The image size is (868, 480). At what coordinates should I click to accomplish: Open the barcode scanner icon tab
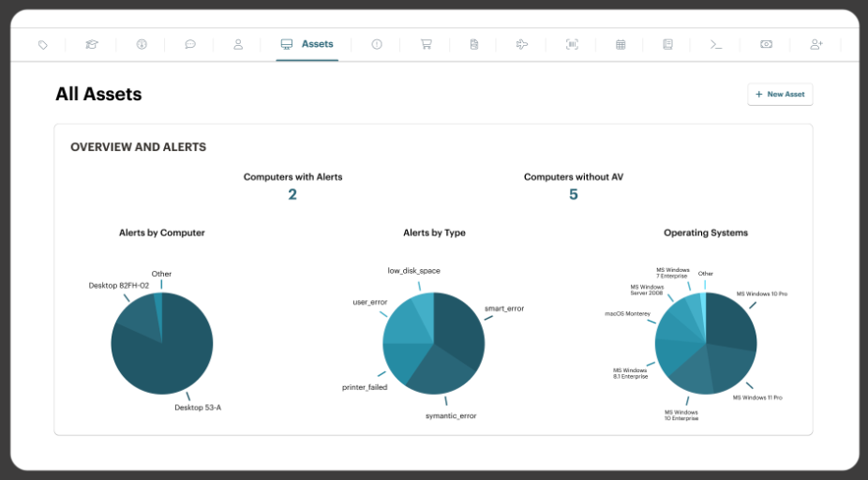click(572, 44)
